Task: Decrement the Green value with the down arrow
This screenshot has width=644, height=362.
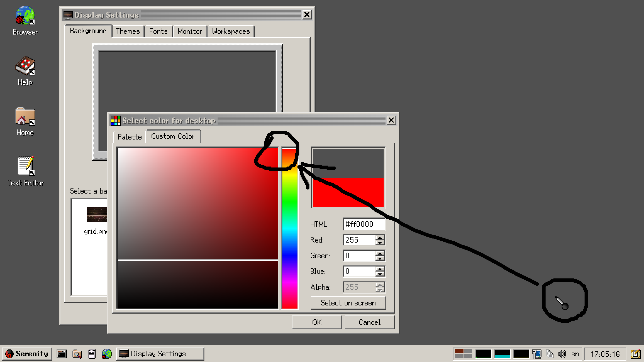Action: point(380,258)
